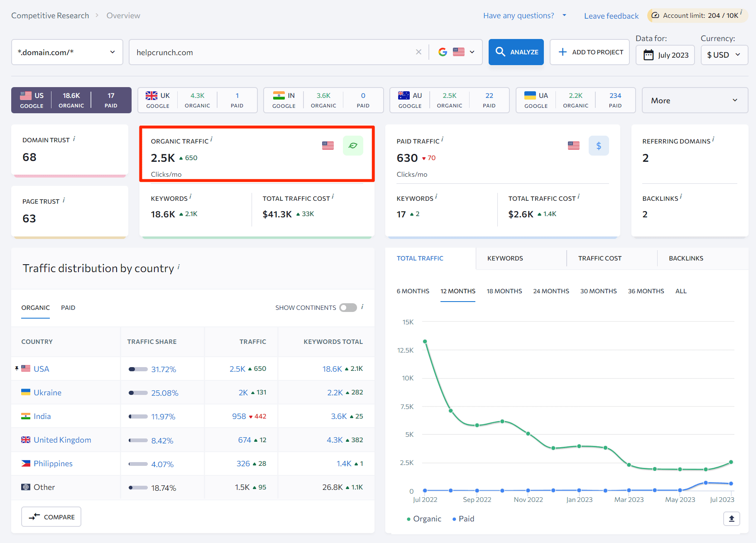Select the 36 Months time range
The width and height of the screenshot is (756, 543).
646,291
